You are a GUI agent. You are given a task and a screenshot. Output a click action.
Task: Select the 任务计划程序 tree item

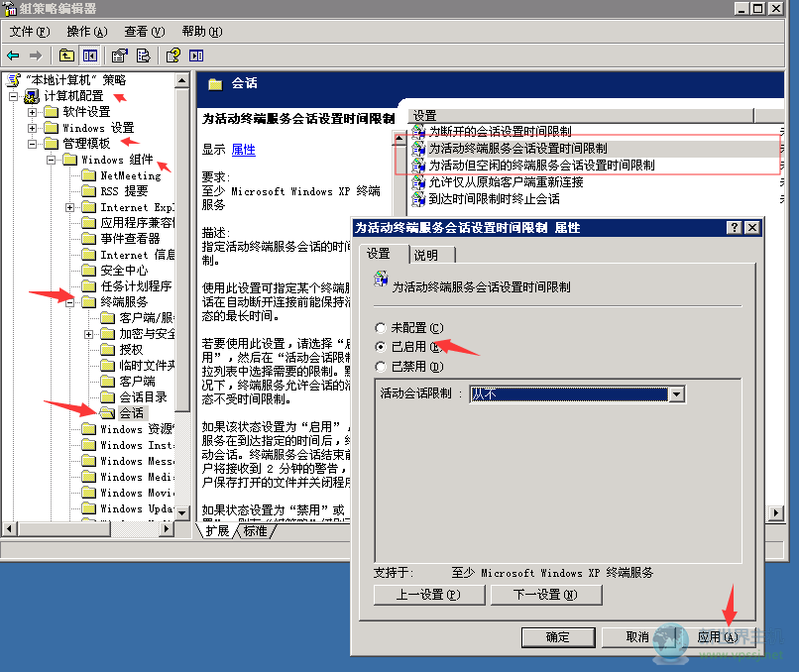[x=136, y=285]
